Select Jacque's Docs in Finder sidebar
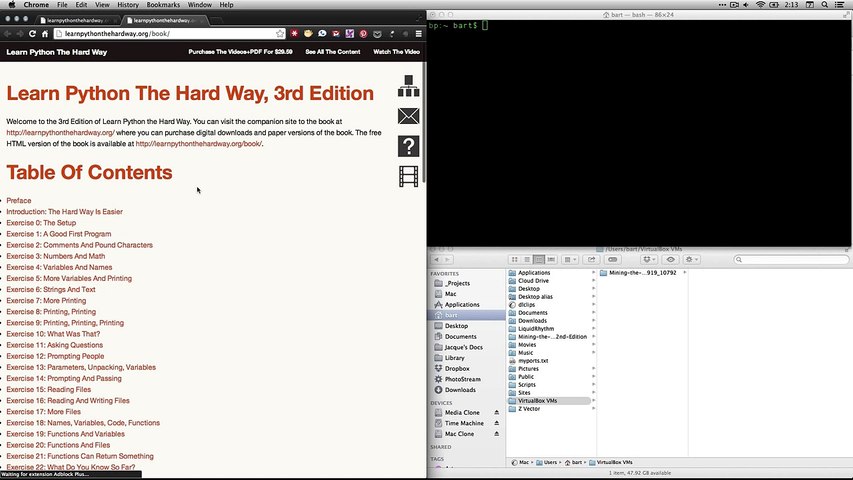Screen dimensions: 853x480 [x=463, y=347]
